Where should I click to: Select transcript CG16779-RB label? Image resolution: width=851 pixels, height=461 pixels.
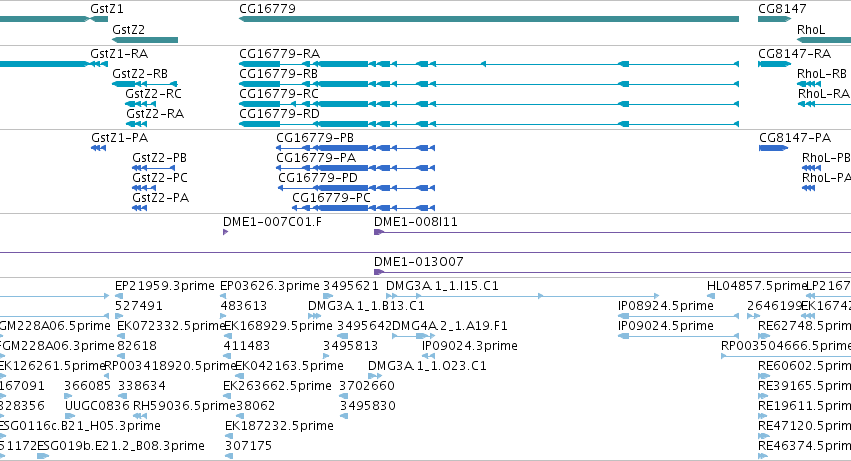[x=278, y=73]
